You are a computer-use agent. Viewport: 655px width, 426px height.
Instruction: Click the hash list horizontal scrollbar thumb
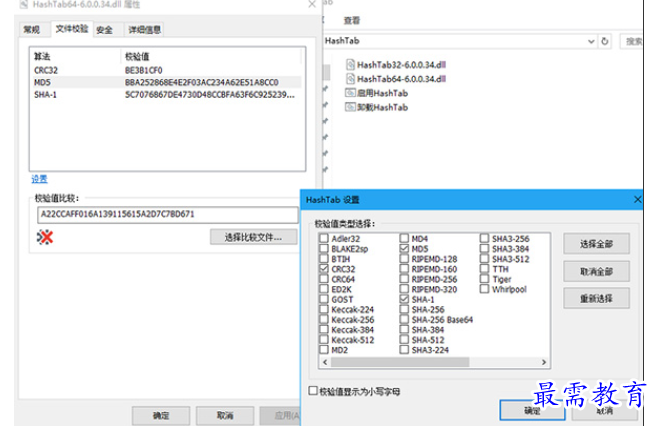pyautogui.click(x=400, y=362)
